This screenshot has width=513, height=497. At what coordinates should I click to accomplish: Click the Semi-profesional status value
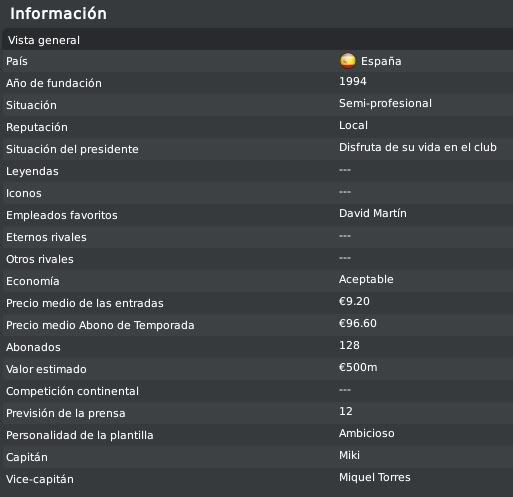tap(385, 103)
